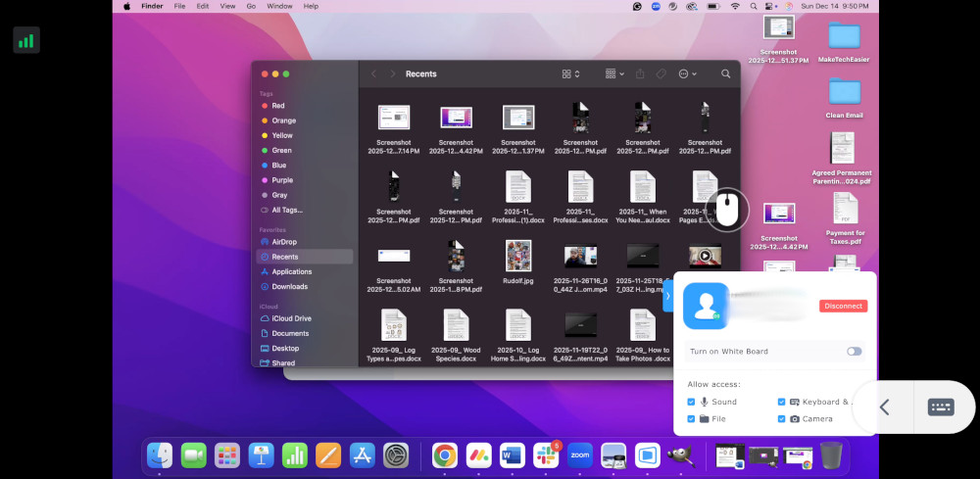Open the Go menu in menu bar
Screen dimensions: 980x479
pos(251,6)
